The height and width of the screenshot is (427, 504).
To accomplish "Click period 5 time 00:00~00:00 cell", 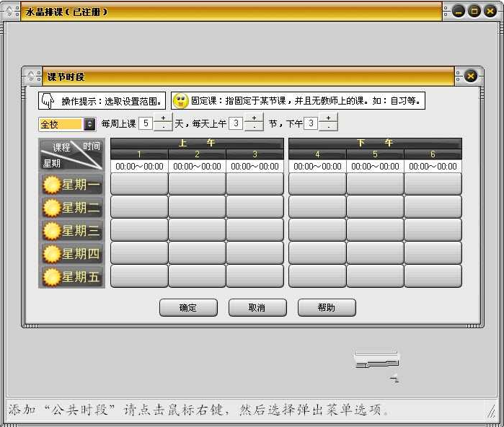I will tap(375, 166).
